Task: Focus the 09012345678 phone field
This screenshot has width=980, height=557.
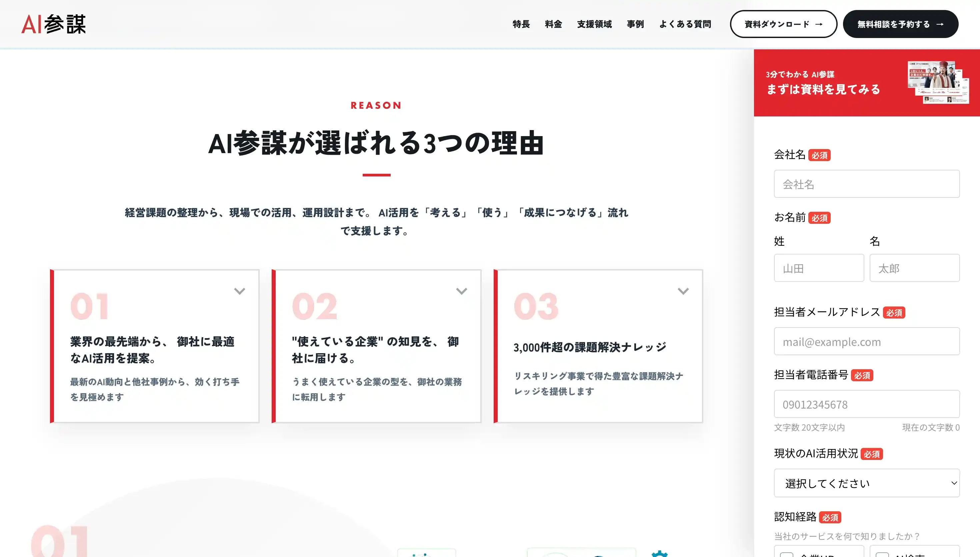Action: click(x=866, y=404)
